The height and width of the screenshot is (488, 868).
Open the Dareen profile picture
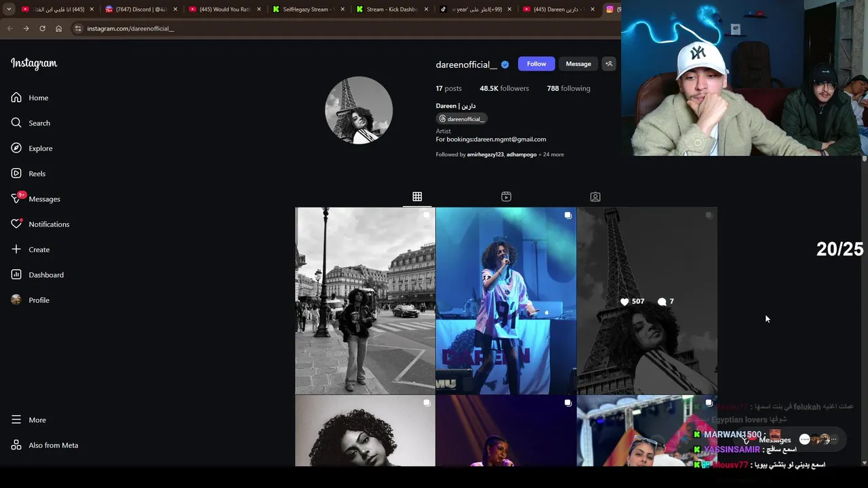pos(359,110)
